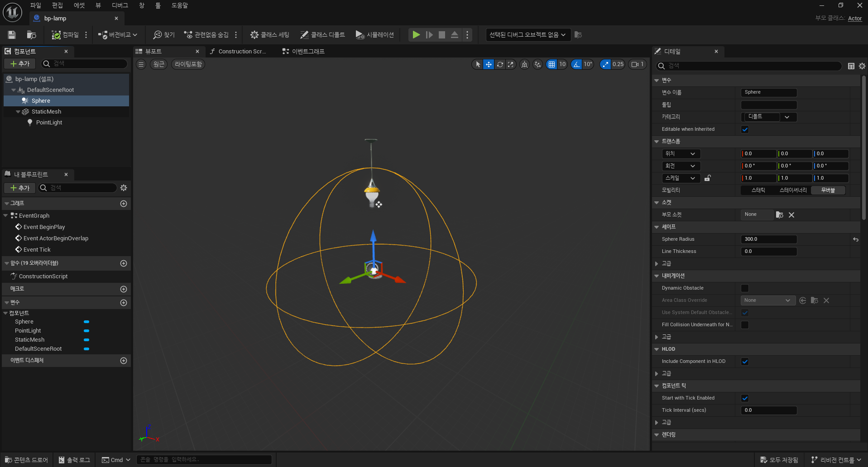Click the Stop playback button
This screenshot has width=868, height=467.
click(442, 35)
